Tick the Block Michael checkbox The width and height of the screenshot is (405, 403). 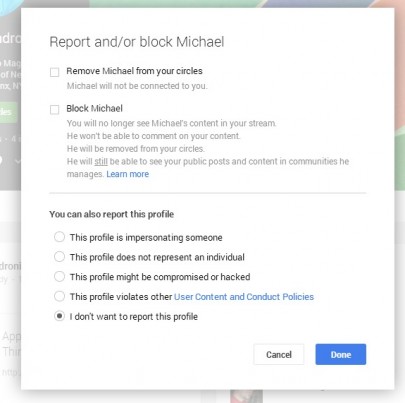(x=54, y=109)
